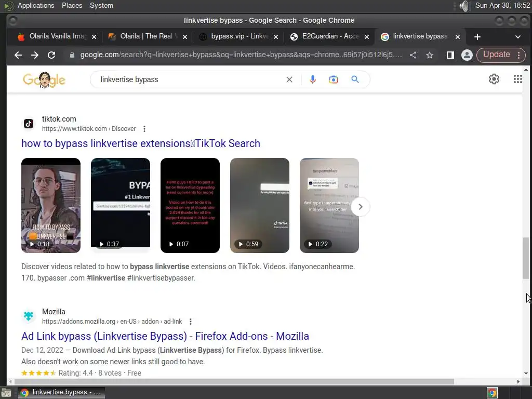Screen dimensions: 532x399
Task: Close the Olarila Vanilla Images tab
Action: coord(94,37)
